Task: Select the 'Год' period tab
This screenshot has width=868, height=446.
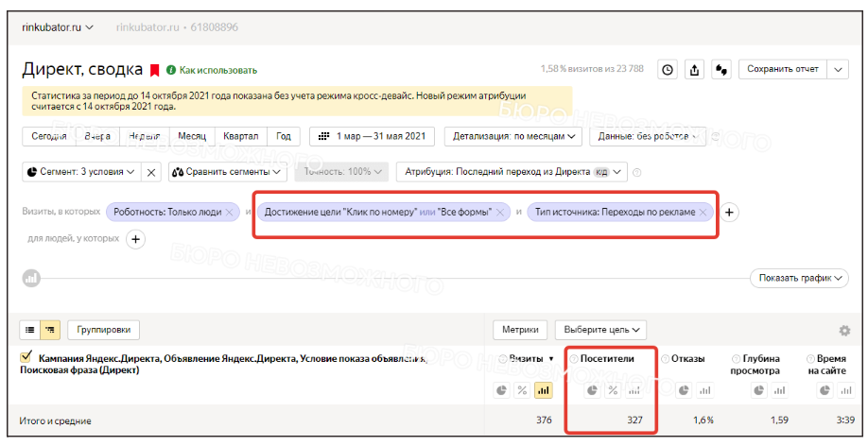Action: 284,136
